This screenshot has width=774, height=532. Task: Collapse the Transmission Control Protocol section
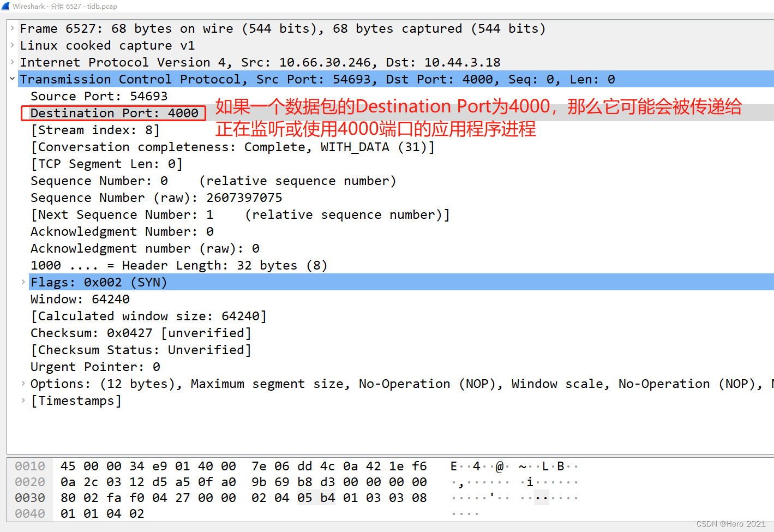click(12, 79)
